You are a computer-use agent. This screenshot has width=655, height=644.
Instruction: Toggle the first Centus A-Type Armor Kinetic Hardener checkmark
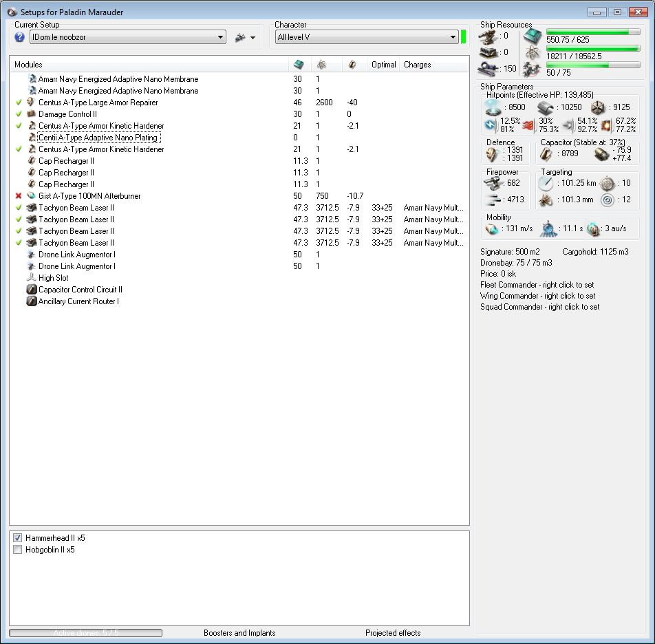click(19, 126)
